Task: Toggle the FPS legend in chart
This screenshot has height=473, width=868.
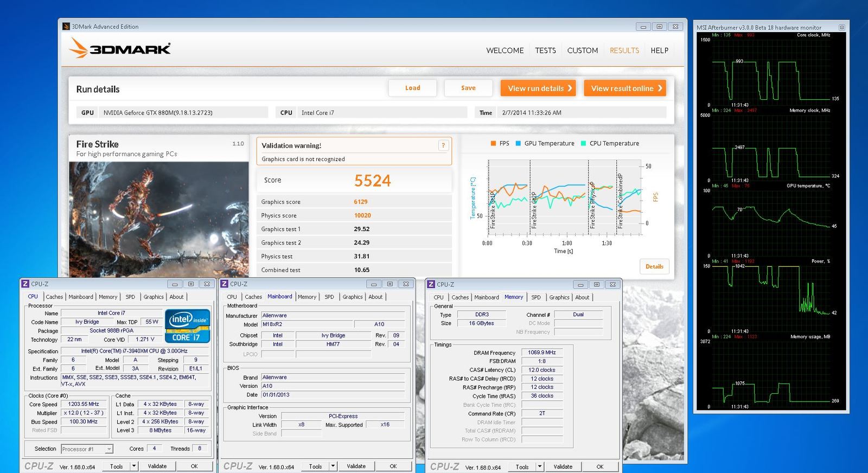Action: (500, 143)
